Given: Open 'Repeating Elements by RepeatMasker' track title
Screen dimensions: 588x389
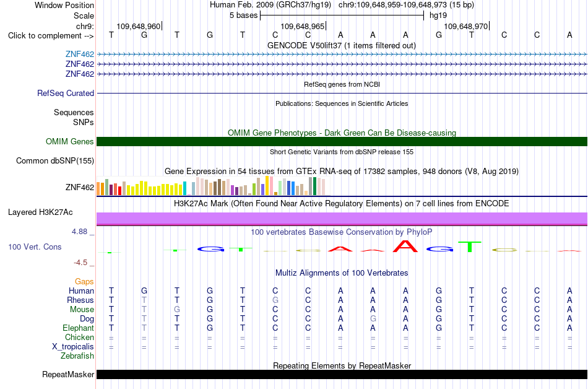Looking at the screenshot, I should click(x=342, y=365).
